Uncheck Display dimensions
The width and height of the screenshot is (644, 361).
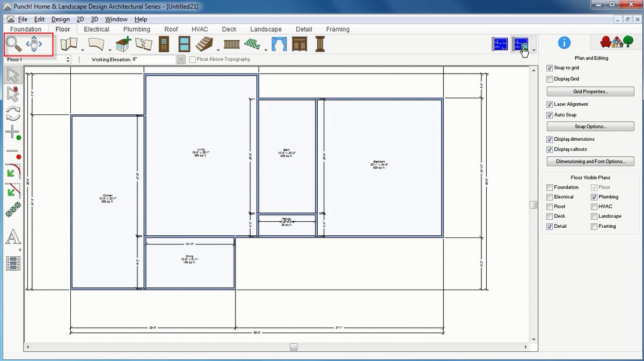(549, 139)
